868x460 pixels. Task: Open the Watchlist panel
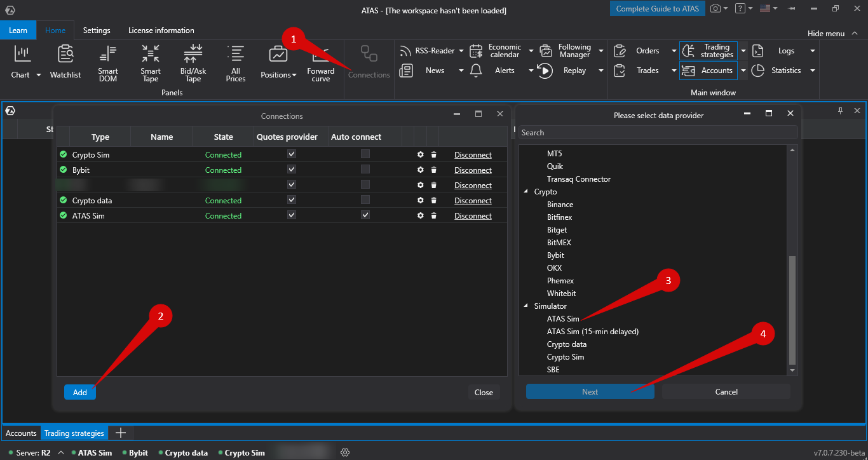click(x=65, y=62)
